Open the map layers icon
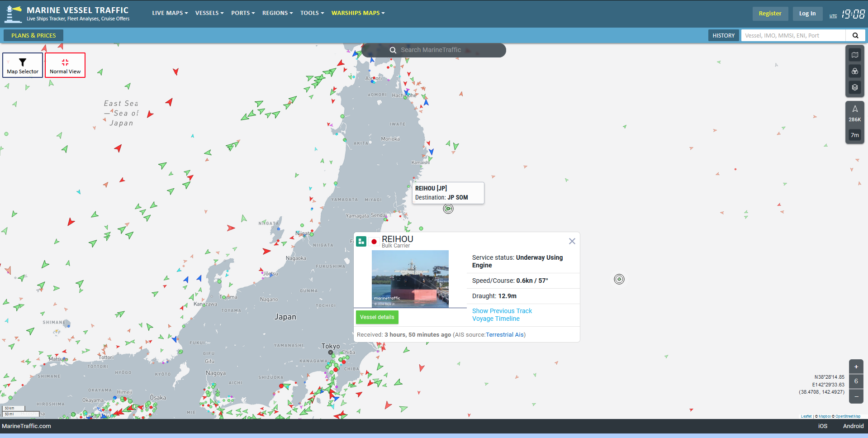 click(855, 87)
